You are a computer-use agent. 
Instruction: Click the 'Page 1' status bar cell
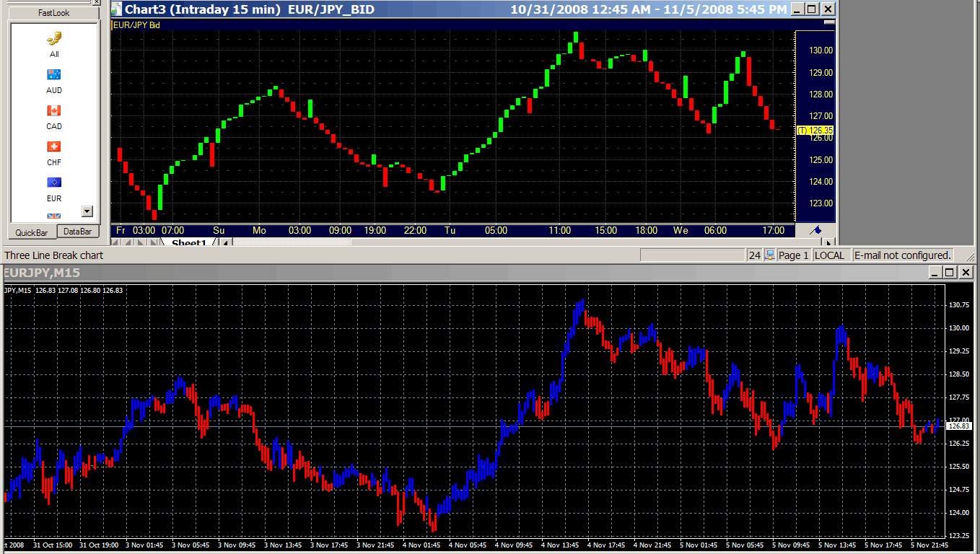(x=793, y=255)
